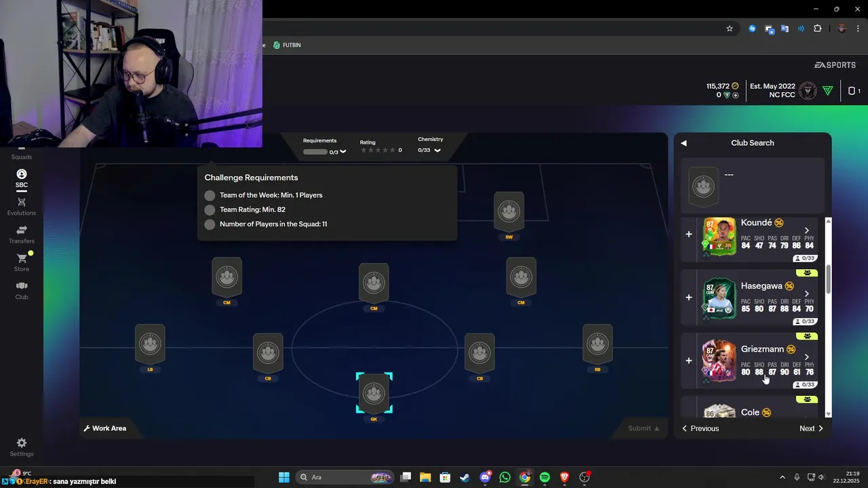The image size is (868, 488).
Task: Select the empty LB slot
Action: [x=150, y=344]
